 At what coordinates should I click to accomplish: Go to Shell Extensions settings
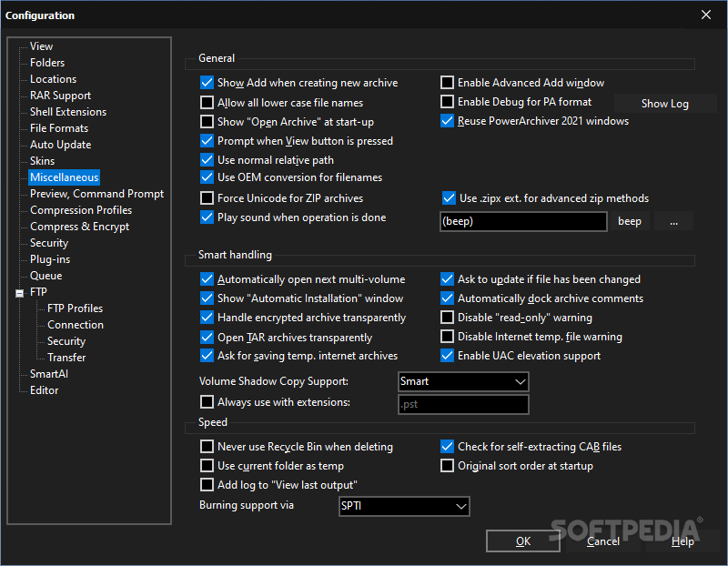67,112
